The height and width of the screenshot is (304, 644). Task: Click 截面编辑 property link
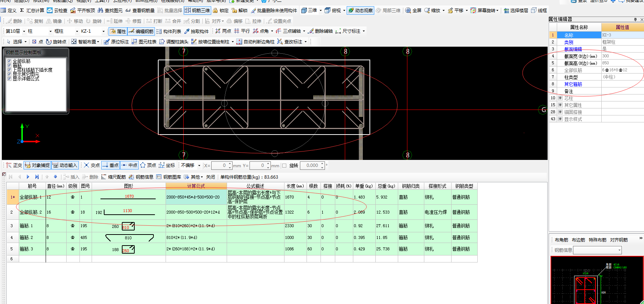(x=573, y=49)
